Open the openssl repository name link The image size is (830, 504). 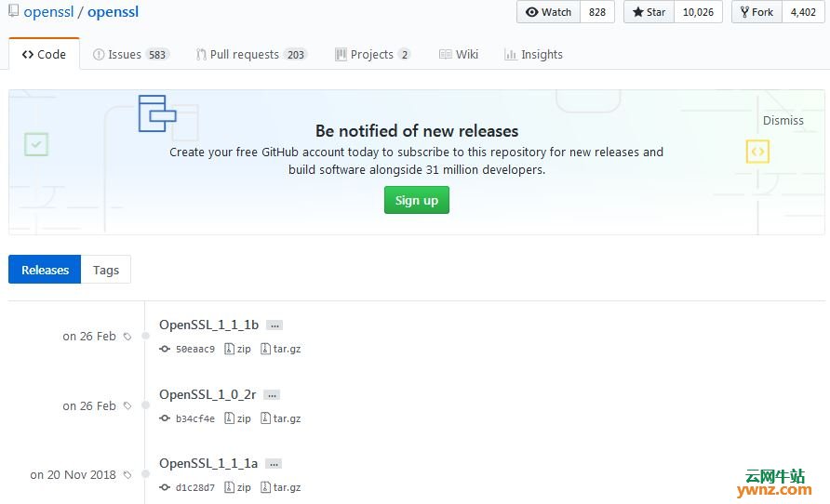(x=113, y=12)
